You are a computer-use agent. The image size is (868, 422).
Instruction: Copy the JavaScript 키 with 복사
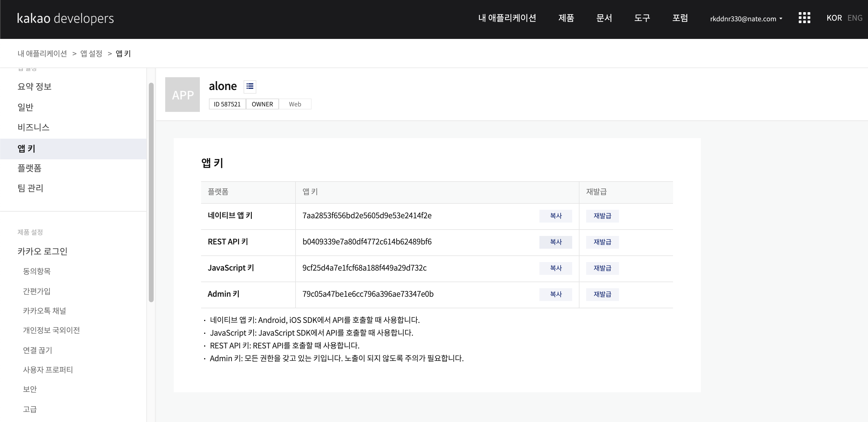(x=556, y=268)
